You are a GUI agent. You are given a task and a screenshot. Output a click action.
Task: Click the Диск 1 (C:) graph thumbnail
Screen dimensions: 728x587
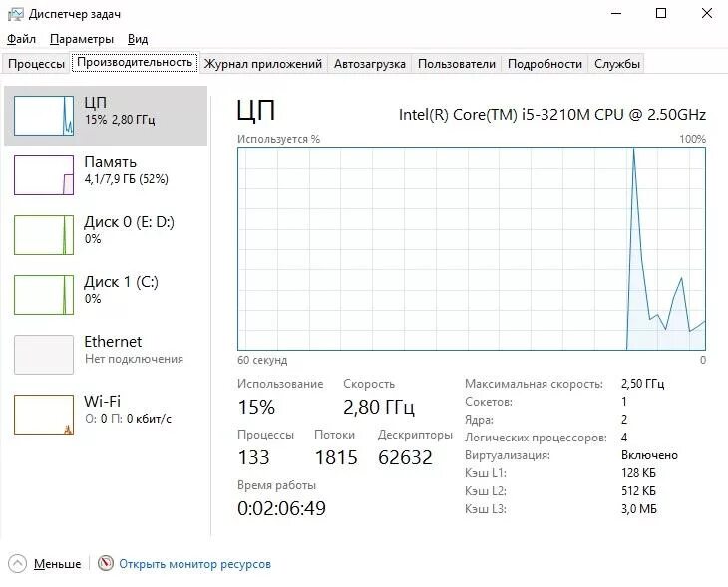(44, 295)
